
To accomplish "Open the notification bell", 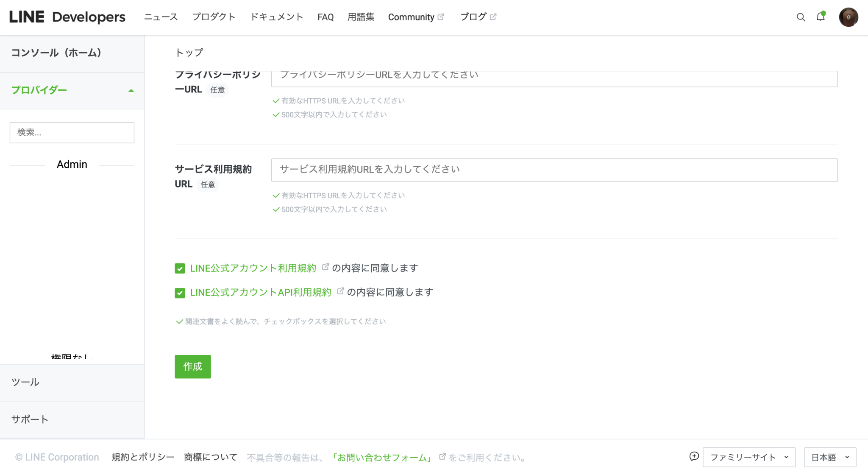I will pos(821,17).
